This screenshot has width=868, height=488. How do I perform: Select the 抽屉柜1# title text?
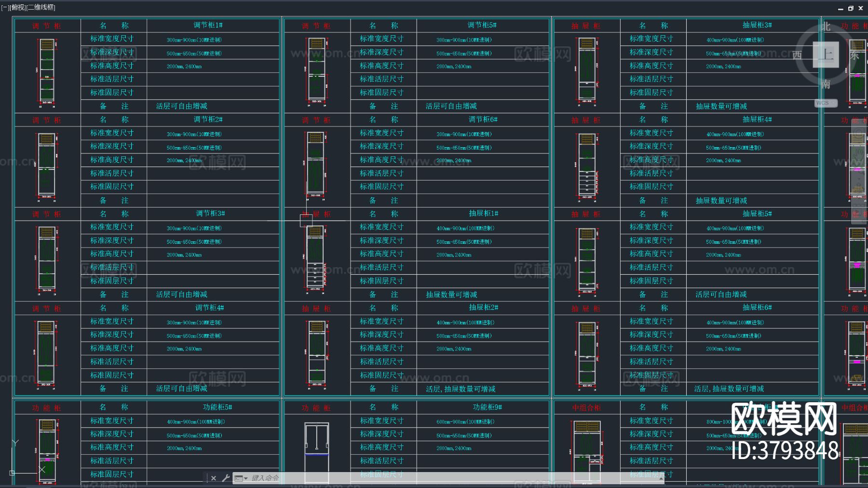coord(484,213)
